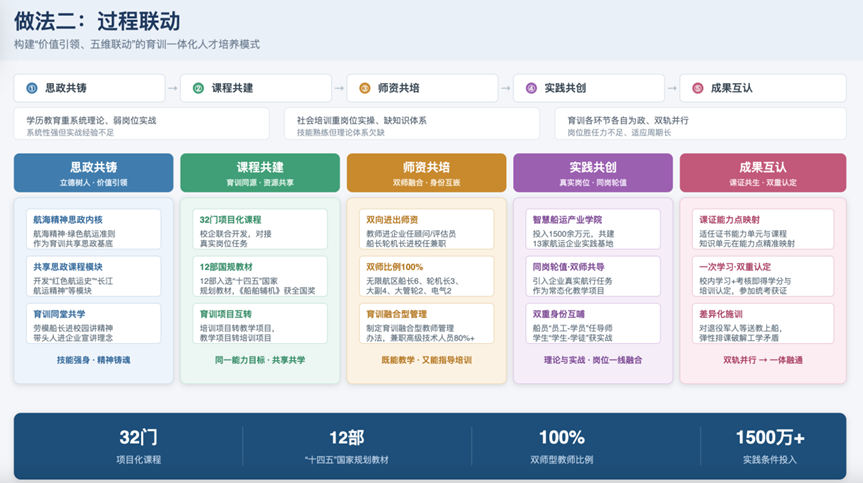The width and height of the screenshot is (863, 483).
Task: Click the blue 思政共铸 column header
Action: pyautogui.click(x=94, y=173)
